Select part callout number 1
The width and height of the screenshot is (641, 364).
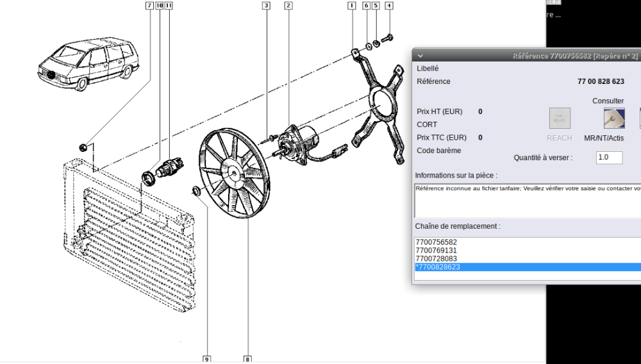[351, 6]
